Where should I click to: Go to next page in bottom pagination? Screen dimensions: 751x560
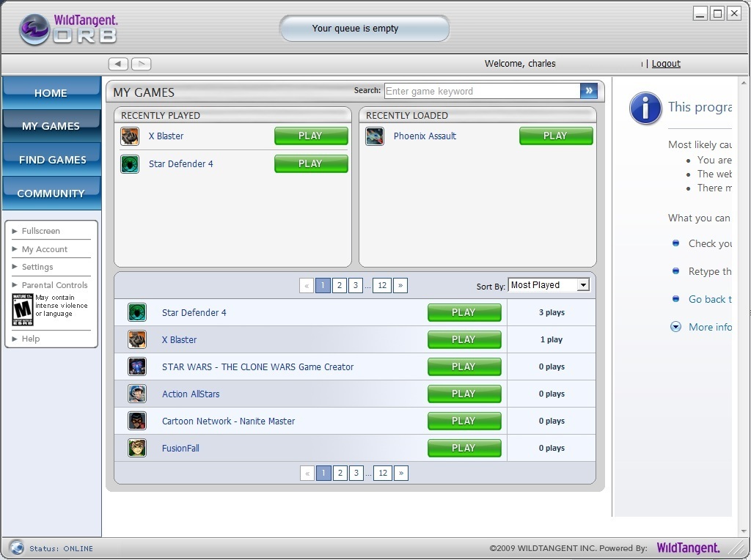[x=401, y=474]
